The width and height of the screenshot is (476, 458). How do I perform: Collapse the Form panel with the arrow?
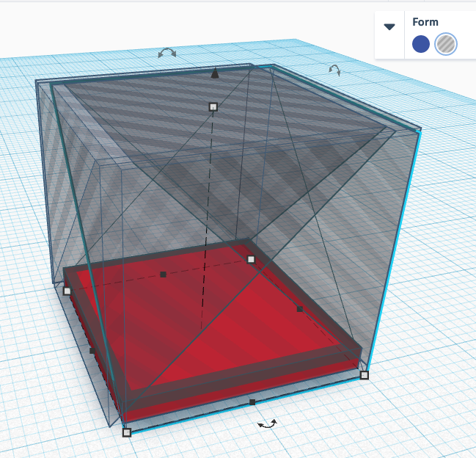coord(389,27)
